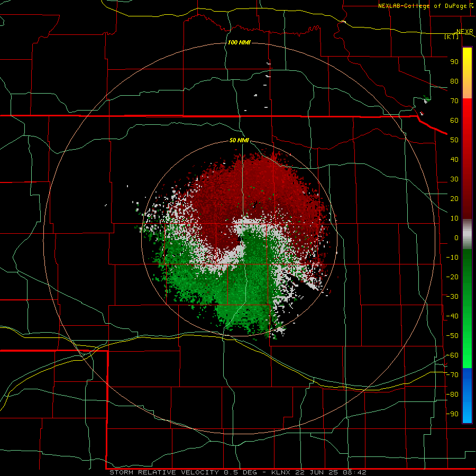Image resolution: width=476 pixels, height=476 pixels.
Task: Pick the gray zero-velocity color bar segment
Action: tap(467, 234)
